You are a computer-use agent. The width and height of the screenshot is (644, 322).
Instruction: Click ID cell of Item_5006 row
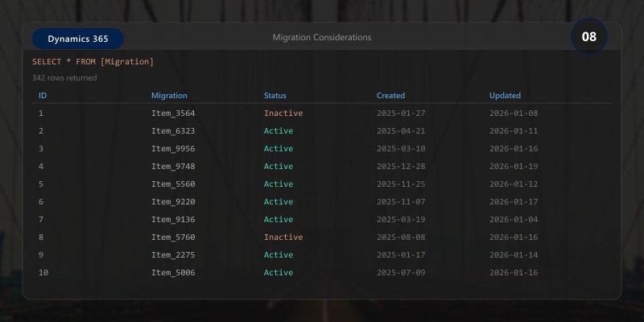(43, 272)
